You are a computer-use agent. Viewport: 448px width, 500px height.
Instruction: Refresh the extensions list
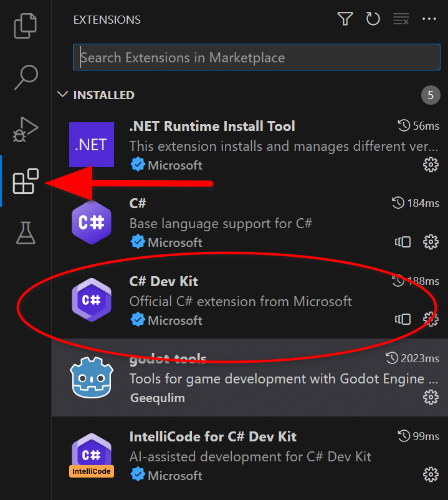pos(373,19)
